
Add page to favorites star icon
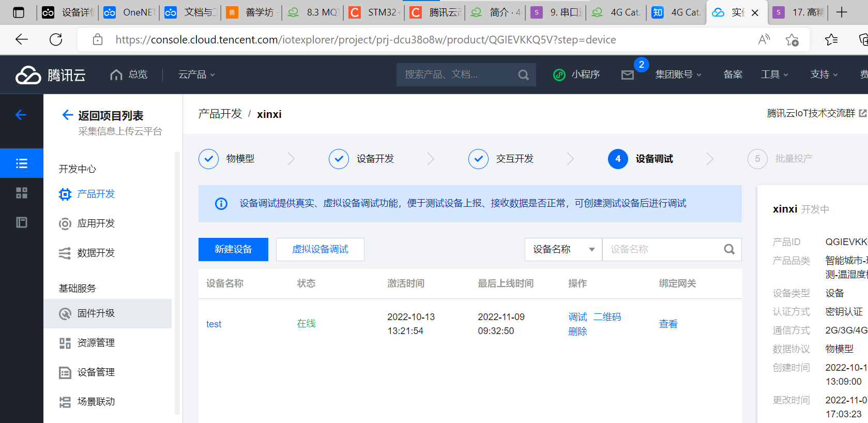[791, 40]
